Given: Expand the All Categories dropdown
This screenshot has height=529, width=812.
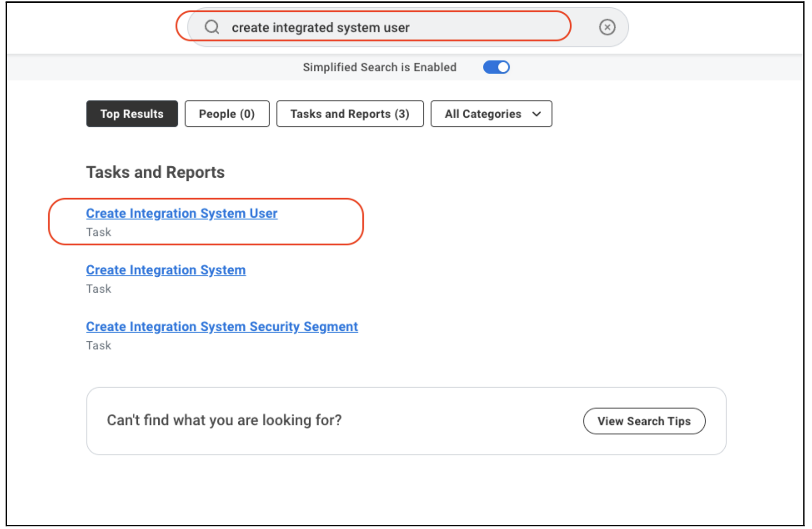Looking at the screenshot, I should [x=491, y=114].
